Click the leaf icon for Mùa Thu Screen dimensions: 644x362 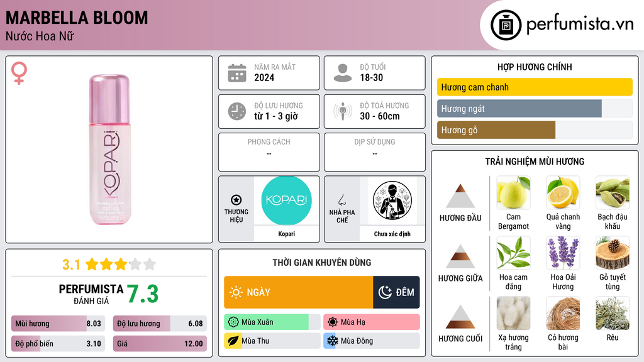point(233,341)
